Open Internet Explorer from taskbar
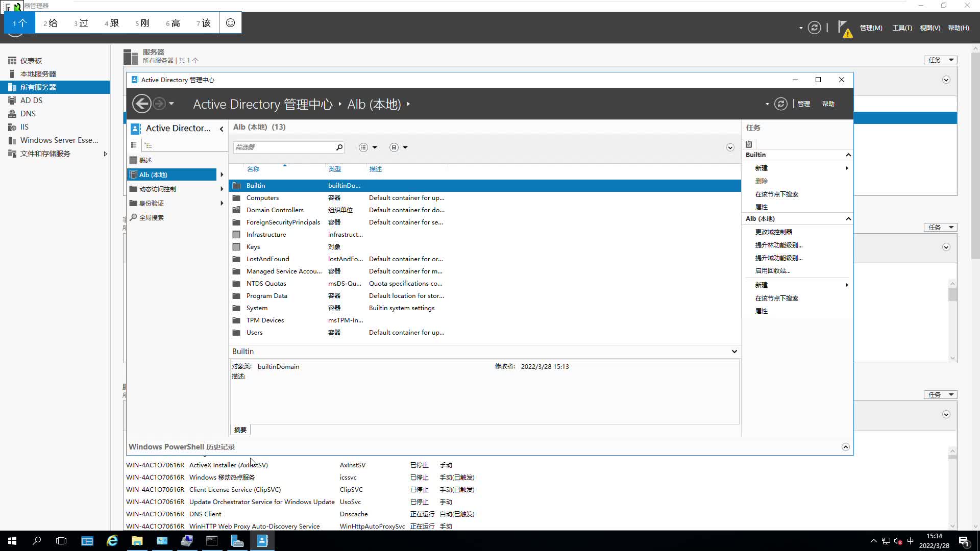 point(112,541)
